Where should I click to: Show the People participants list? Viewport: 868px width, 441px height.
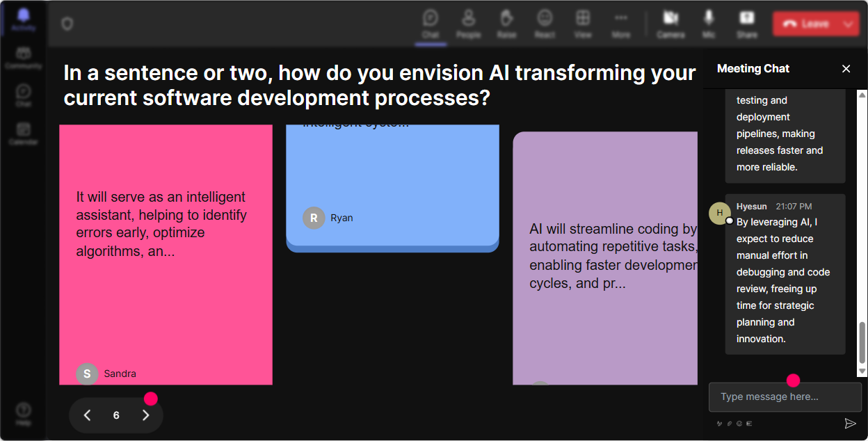tap(469, 24)
